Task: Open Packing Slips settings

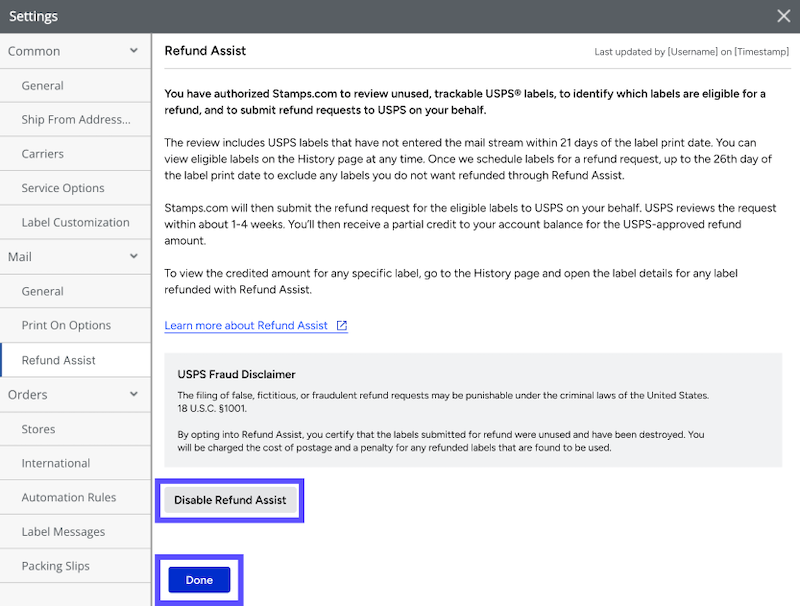Action: tap(76, 566)
